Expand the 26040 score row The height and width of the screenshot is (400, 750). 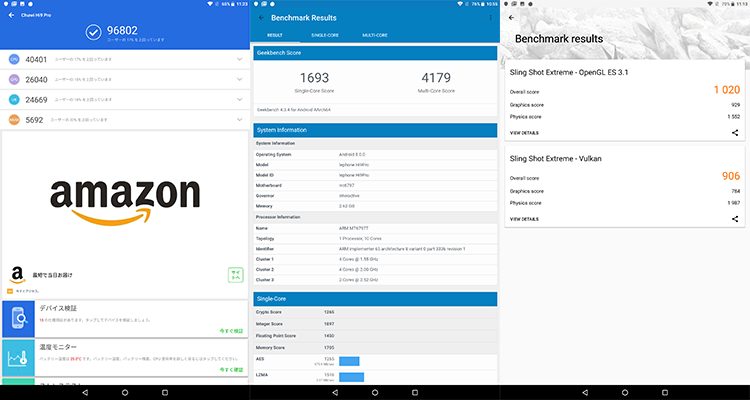(240, 79)
